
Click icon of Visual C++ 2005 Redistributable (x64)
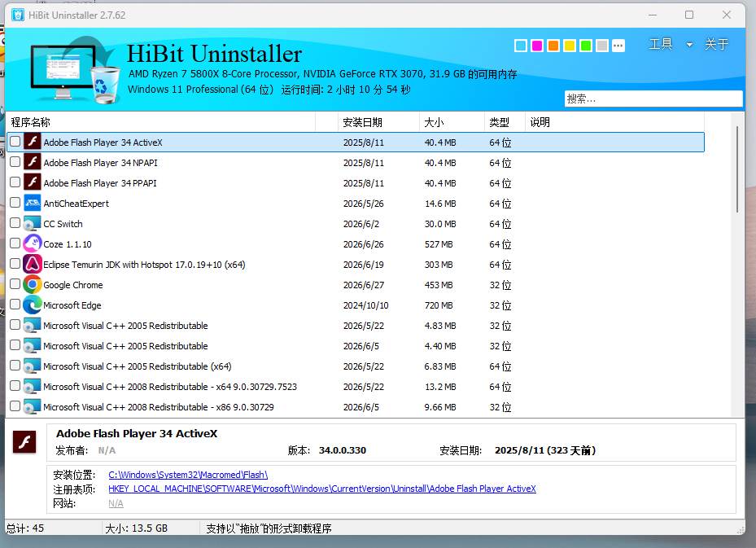point(33,366)
